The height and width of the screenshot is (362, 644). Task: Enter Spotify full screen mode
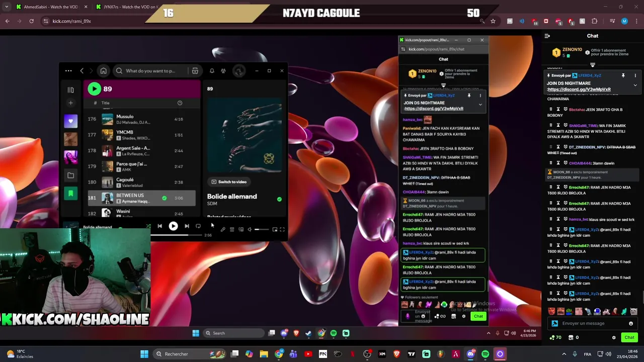point(282,229)
